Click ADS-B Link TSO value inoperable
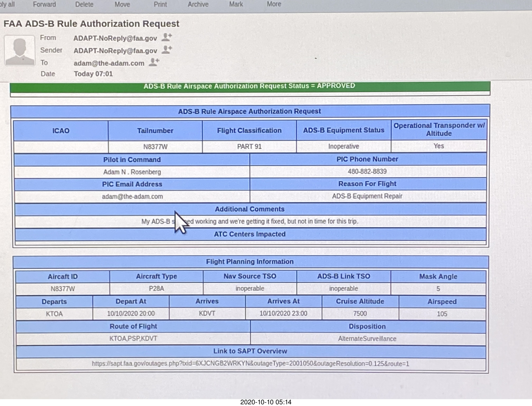532x406 pixels. coord(343,288)
